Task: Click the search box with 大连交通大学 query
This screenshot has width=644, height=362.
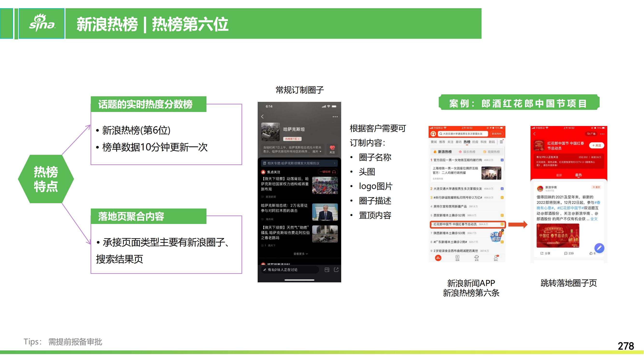Action: (x=462, y=134)
